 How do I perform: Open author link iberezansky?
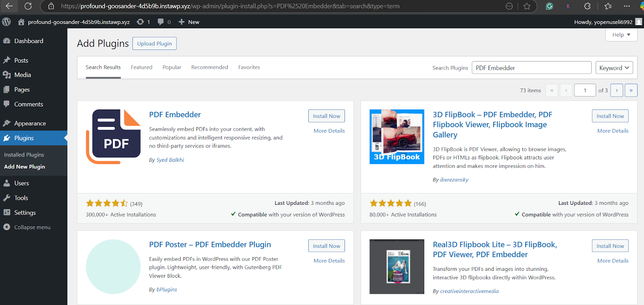pos(454,179)
